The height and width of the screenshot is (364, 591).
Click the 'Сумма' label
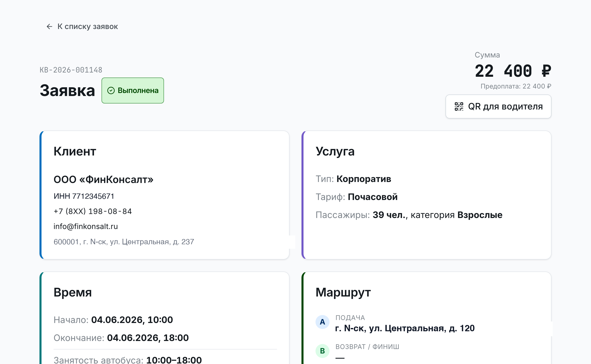(487, 55)
